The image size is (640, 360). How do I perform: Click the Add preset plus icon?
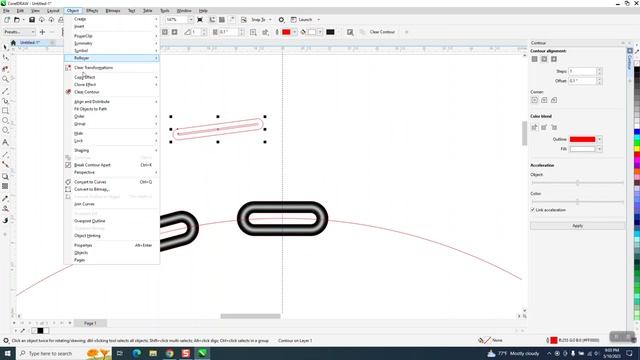point(42,32)
